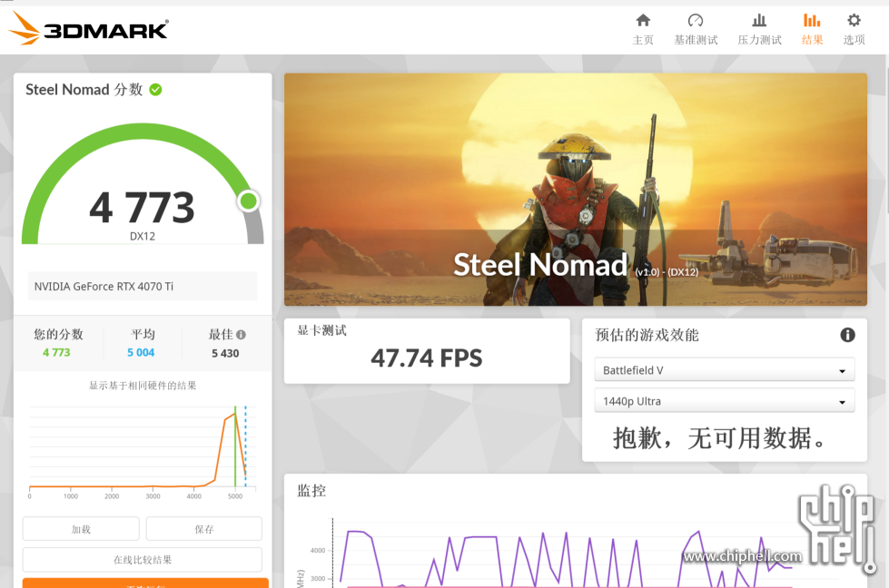Click the NVIDIA GeForce RTX 4070 Ti field
This screenshot has height=588, width=889.
(x=143, y=286)
